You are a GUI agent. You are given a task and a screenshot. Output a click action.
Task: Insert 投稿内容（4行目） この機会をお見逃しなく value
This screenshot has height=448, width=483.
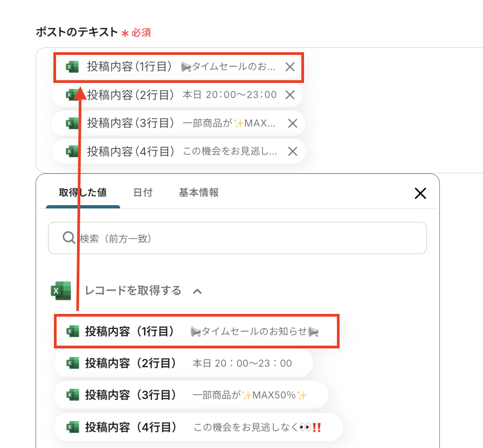(198, 427)
